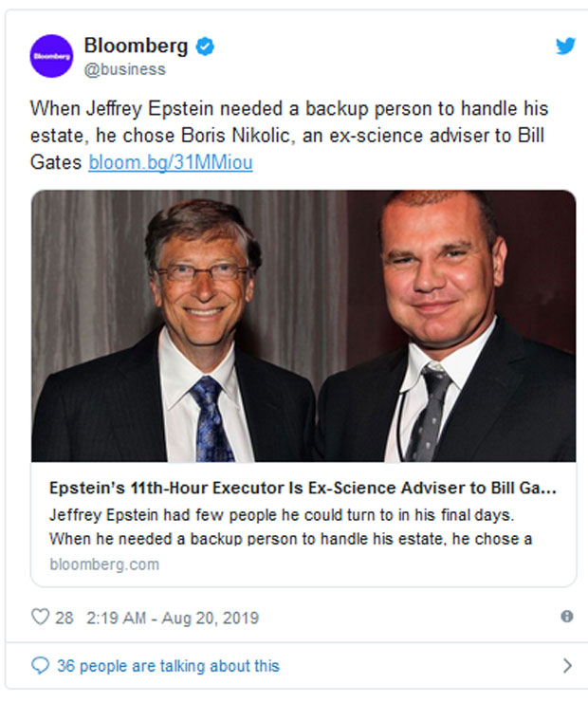
Task: Click the Twitter bird logo
Action: click(x=565, y=46)
